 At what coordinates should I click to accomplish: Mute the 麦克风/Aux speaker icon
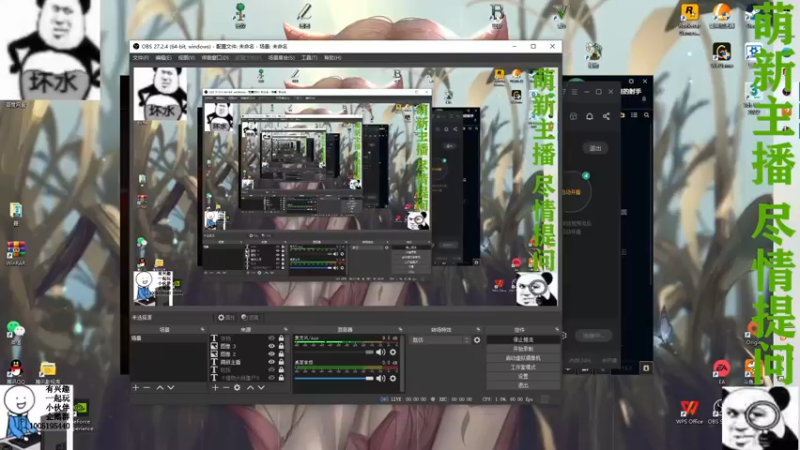[381, 352]
